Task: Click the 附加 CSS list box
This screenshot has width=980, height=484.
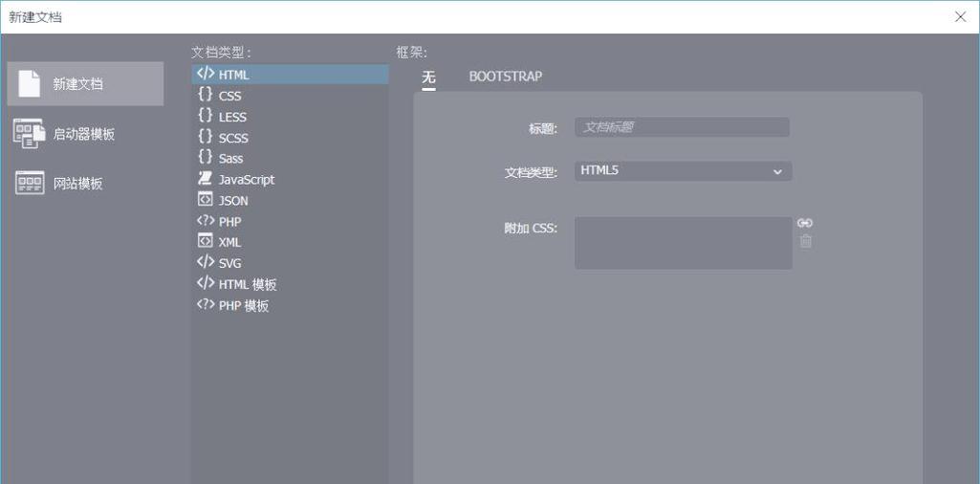Action: tap(683, 243)
